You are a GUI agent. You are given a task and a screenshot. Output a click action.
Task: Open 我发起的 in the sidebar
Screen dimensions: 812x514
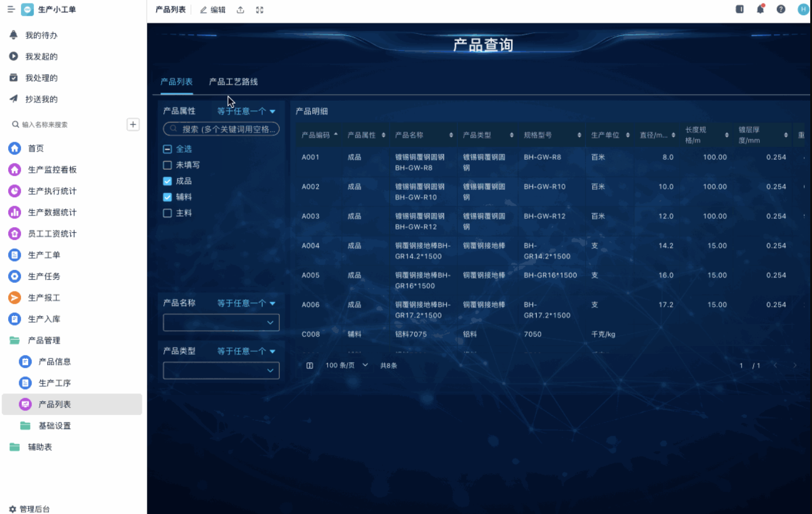(41, 56)
